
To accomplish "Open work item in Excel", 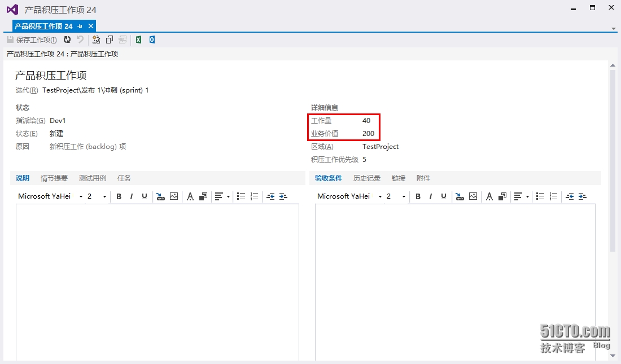I will point(139,40).
